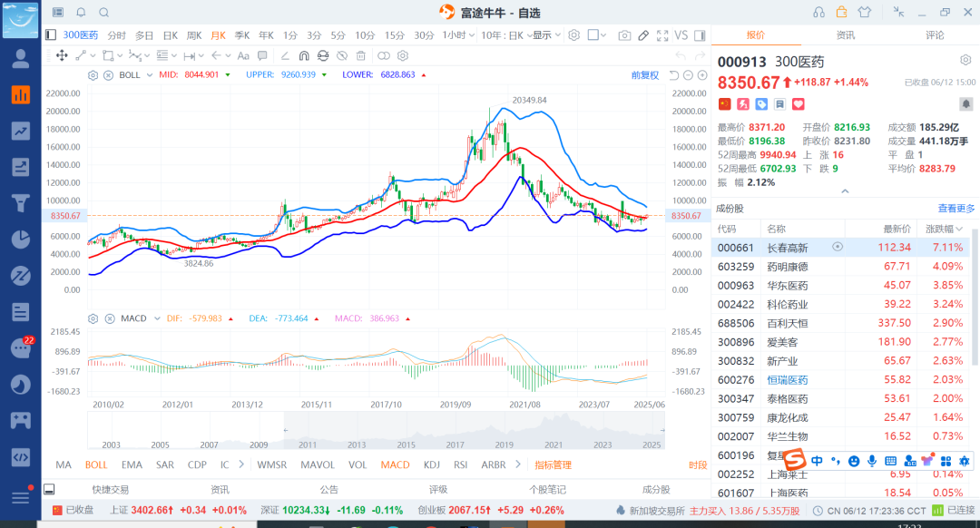980x528 pixels.
Task: Select the 周K timeframe tab
Action: [x=194, y=35]
